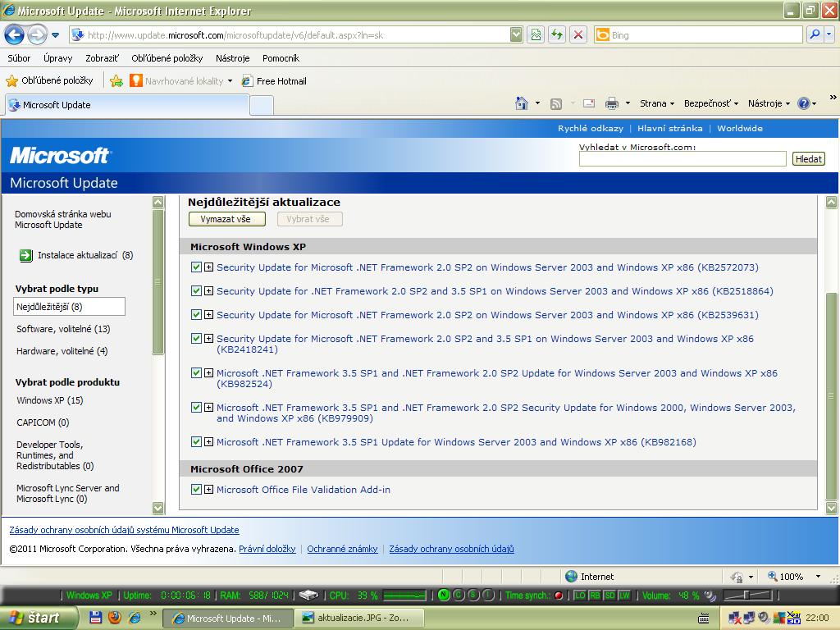Select Windows XP (15) product filter
The image size is (840, 630).
pos(50,400)
